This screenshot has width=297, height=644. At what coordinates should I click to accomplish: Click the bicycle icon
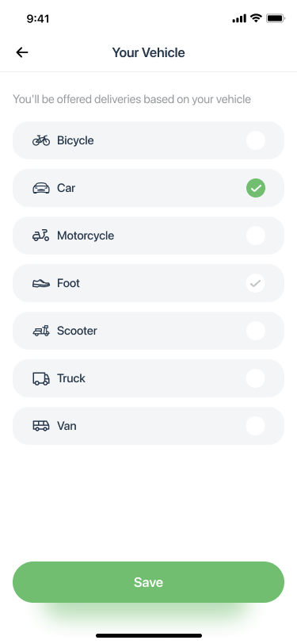pos(41,140)
